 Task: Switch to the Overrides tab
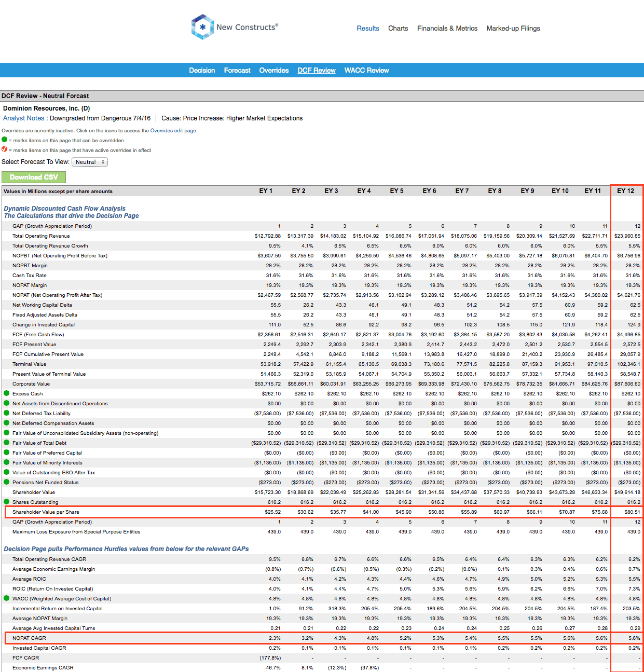pyautogui.click(x=274, y=71)
